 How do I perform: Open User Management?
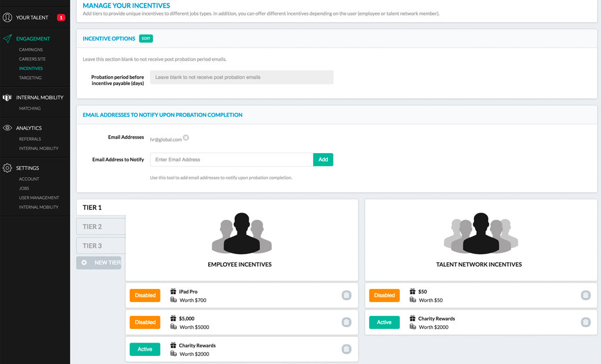click(x=39, y=198)
